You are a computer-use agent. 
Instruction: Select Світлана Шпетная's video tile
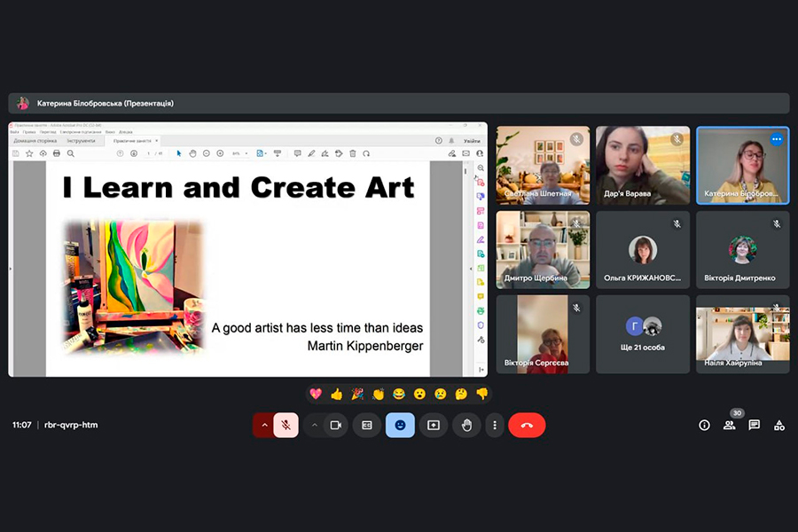(543, 166)
